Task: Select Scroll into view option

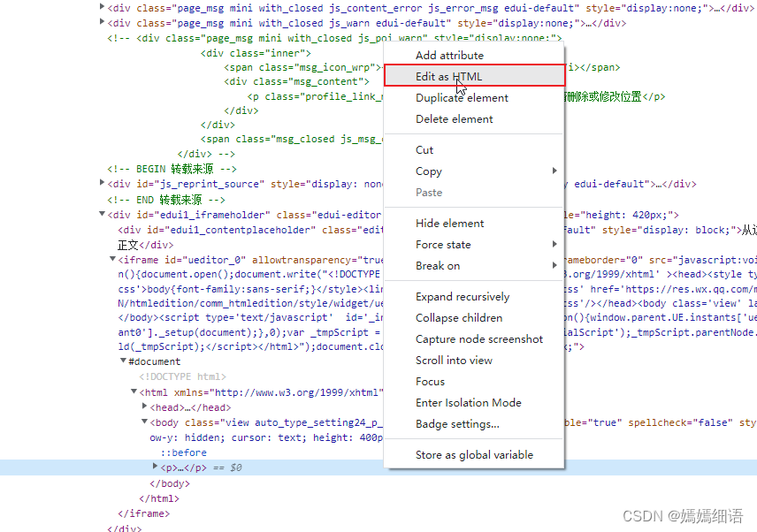Action: click(474, 361)
